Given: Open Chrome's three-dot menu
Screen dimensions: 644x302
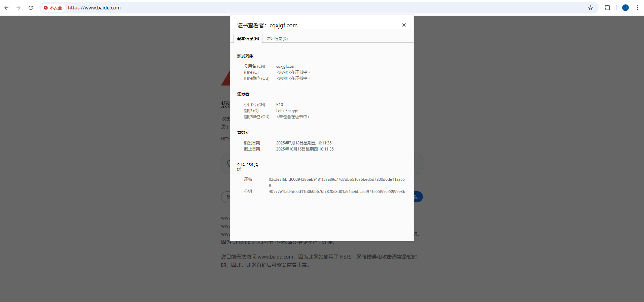Looking at the screenshot, I should pos(638,8).
